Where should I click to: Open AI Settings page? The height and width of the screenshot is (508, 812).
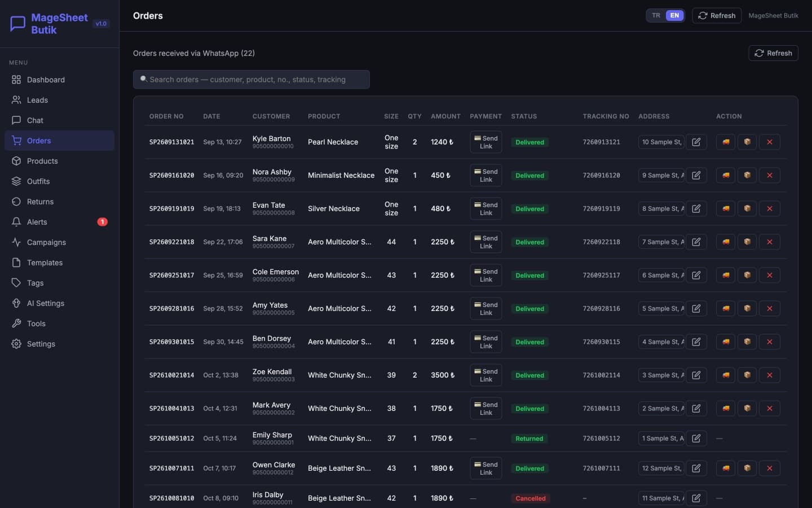pyautogui.click(x=59, y=303)
